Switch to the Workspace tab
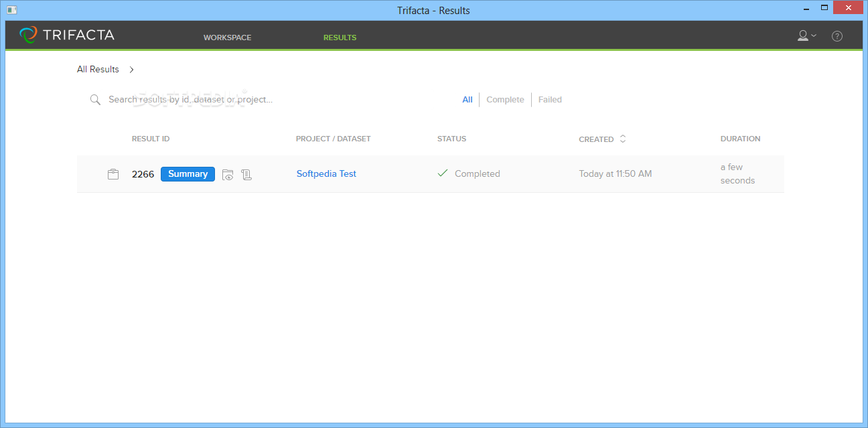868x428 pixels. tap(228, 38)
